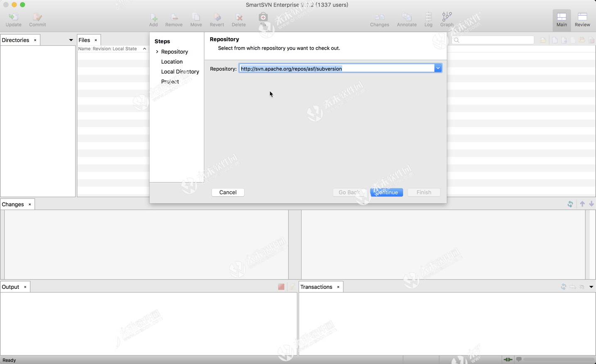Image resolution: width=596 pixels, height=364 pixels.
Task: Click the file search field
Action: click(493, 40)
